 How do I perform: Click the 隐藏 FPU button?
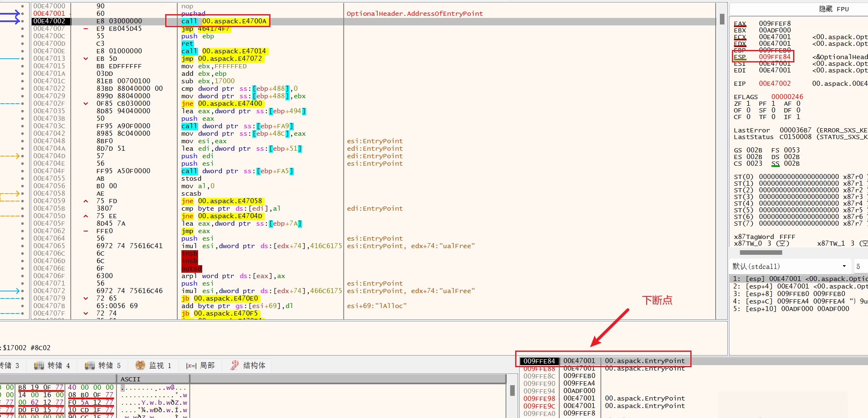833,9
